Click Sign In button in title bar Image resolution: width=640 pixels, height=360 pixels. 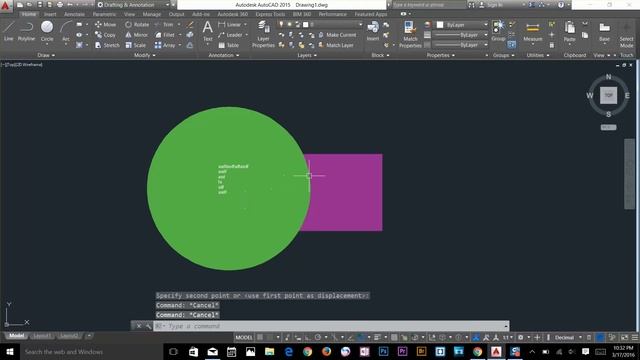tap(491, 5)
